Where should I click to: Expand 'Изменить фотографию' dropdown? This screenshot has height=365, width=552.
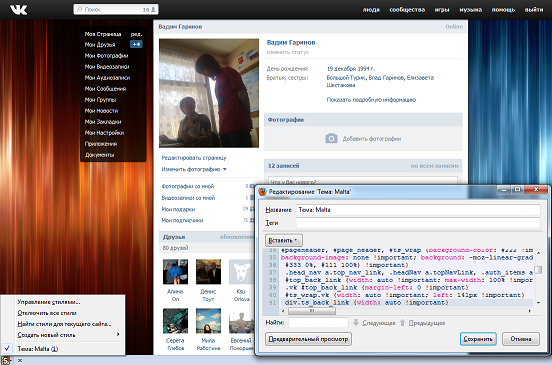pyautogui.click(x=194, y=169)
